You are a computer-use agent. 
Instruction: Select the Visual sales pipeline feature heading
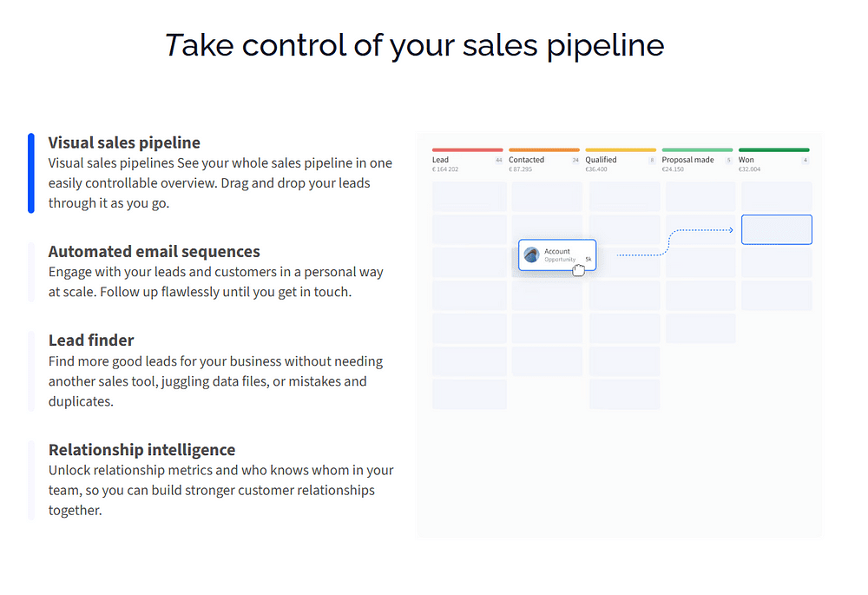(124, 142)
